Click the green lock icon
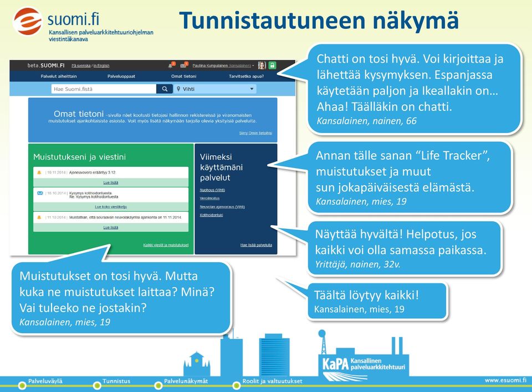This screenshot has height=392, width=532. [x=272, y=65]
